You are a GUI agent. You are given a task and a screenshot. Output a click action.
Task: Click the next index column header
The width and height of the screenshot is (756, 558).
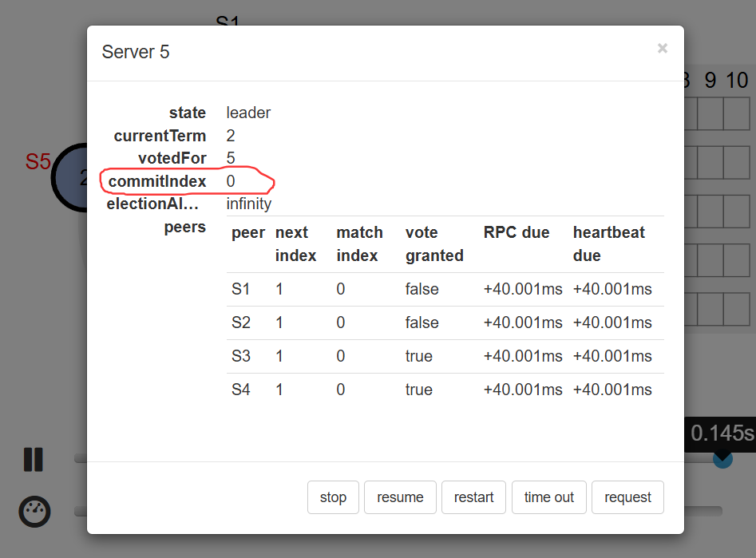coord(295,244)
